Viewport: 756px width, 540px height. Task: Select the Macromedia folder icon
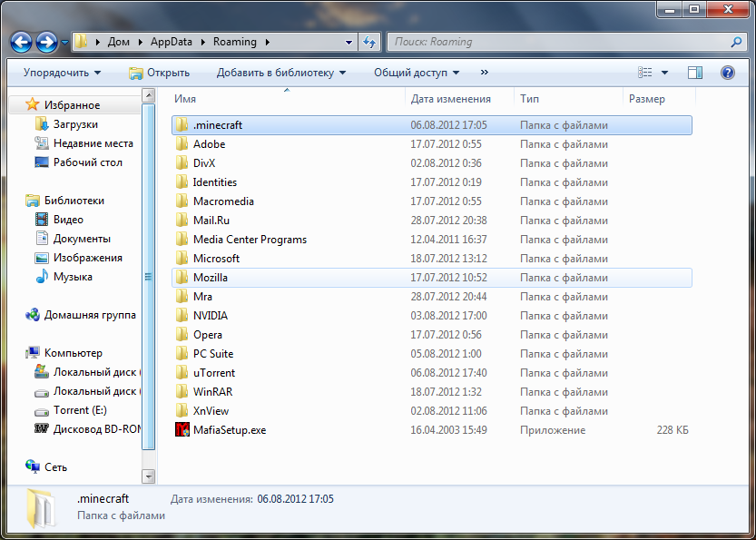182,201
